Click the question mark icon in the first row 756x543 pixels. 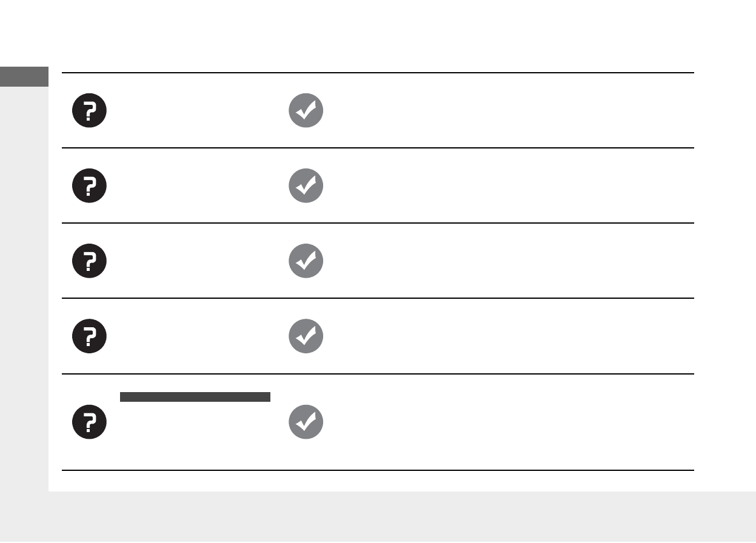pyautogui.click(x=90, y=110)
